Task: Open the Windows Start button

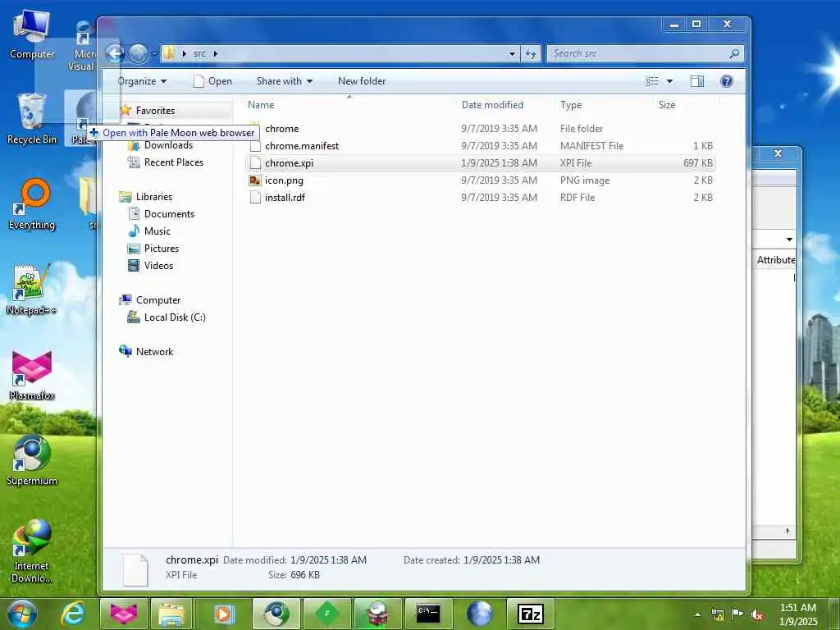Action: (x=22, y=614)
